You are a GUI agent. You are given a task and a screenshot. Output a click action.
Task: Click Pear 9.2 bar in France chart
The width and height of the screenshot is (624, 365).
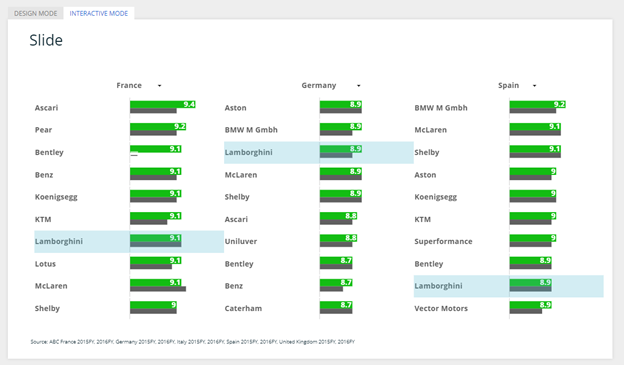tap(158, 127)
